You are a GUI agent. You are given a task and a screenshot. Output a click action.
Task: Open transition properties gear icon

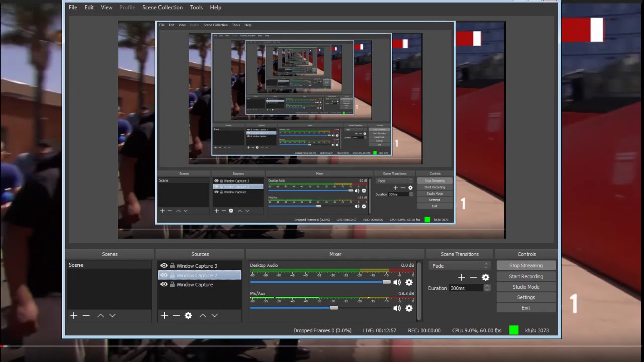(x=486, y=277)
